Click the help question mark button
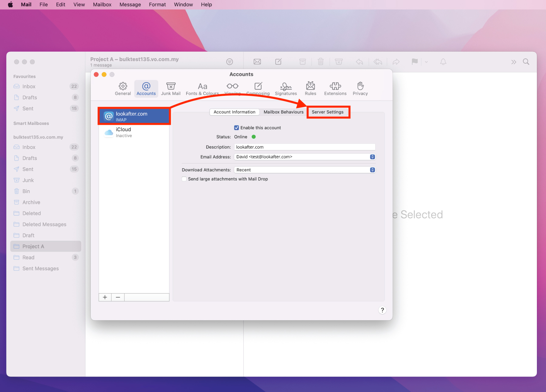 click(x=382, y=310)
